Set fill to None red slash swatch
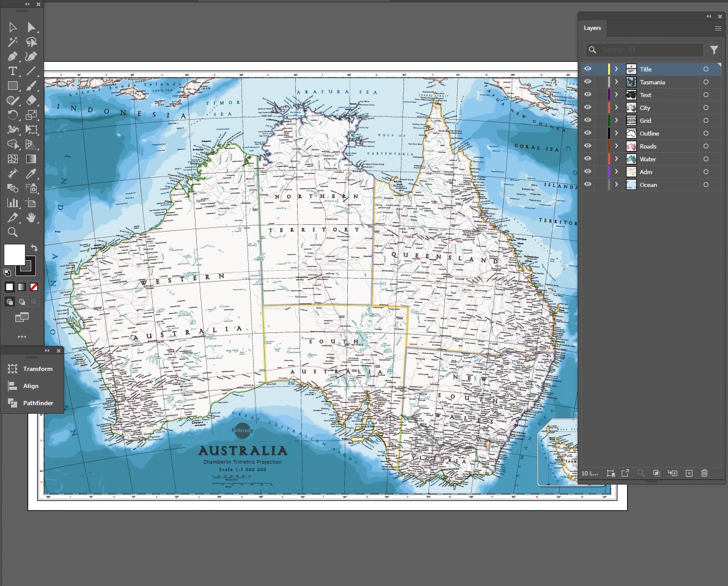 [34, 287]
